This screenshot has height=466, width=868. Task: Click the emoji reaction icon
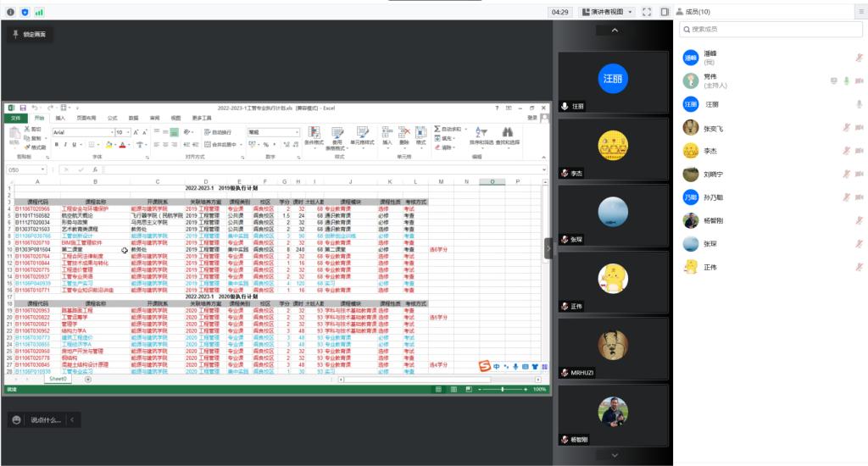click(16, 420)
